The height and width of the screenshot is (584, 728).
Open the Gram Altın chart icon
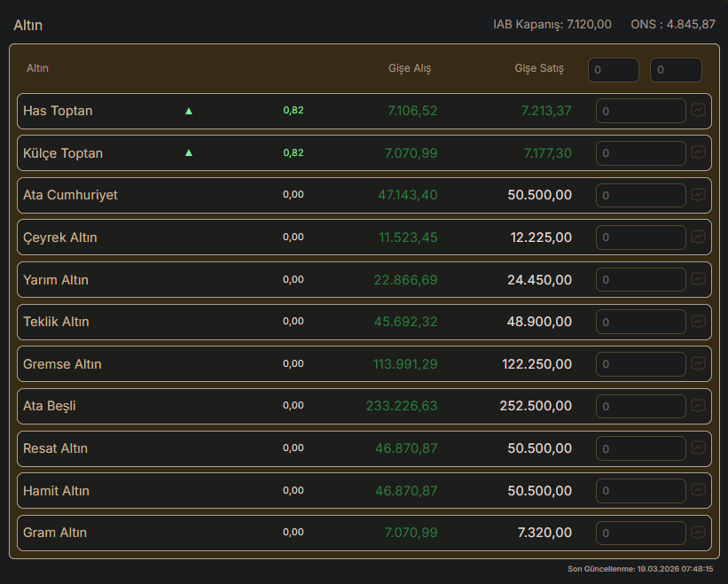pyautogui.click(x=699, y=533)
